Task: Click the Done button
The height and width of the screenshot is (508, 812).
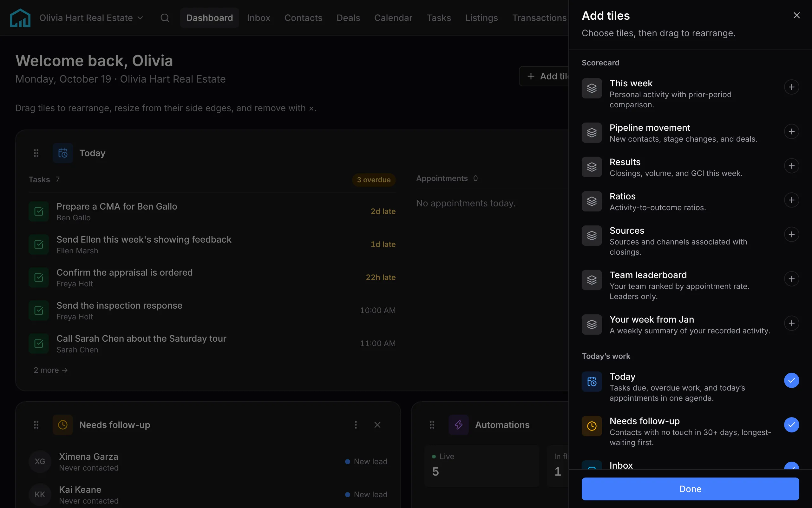Action: 690,489
